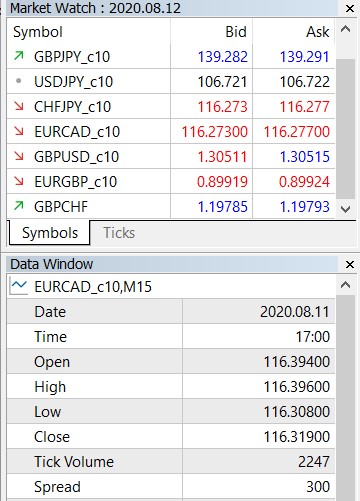Click the Market Watch vertical scrollbar thumb
Viewport: 360px width, 501px height.
pos(345,129)
